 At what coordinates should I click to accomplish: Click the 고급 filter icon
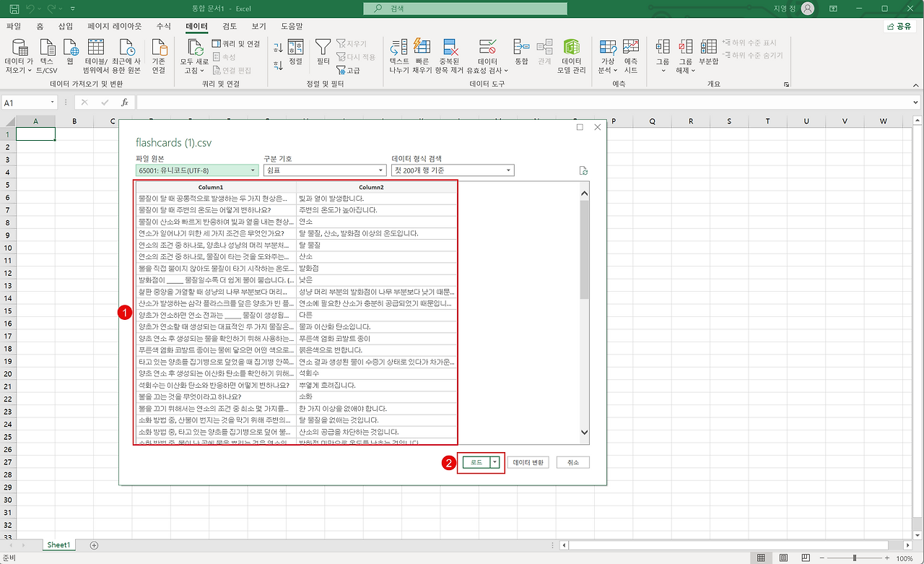click(348, 70)
